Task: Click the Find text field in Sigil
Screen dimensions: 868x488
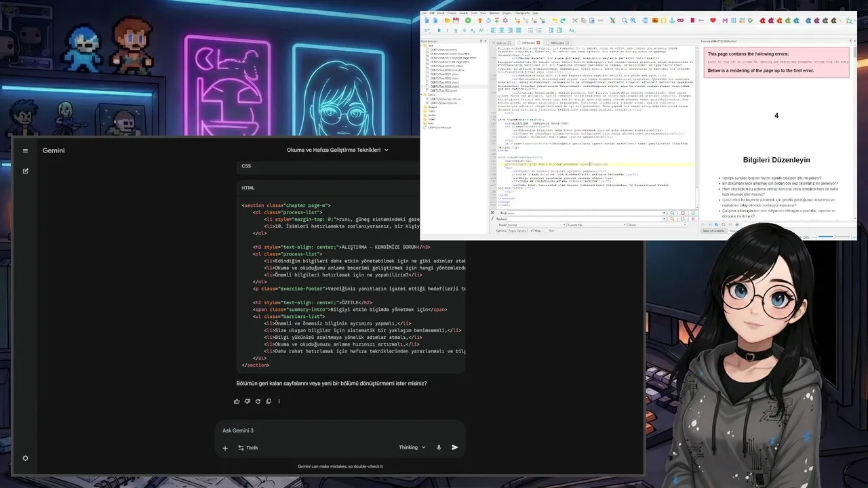Action: [585, 213]
